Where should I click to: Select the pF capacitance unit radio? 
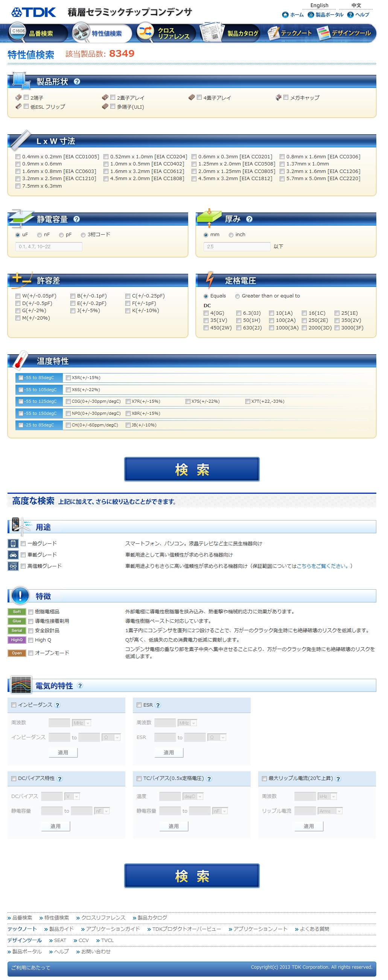[x=61, y=235]
